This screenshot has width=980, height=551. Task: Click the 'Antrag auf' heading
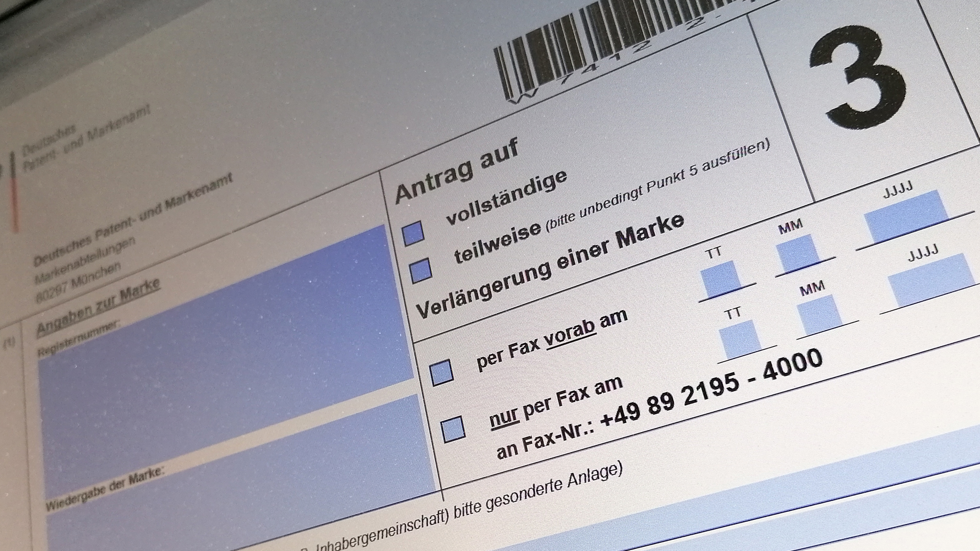coord(457,171)
